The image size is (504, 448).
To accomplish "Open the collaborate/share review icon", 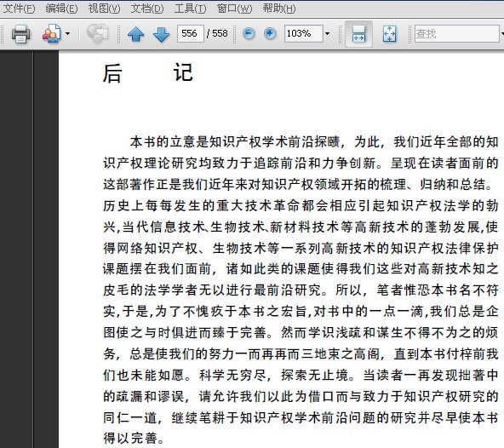I will click(51, 34).
